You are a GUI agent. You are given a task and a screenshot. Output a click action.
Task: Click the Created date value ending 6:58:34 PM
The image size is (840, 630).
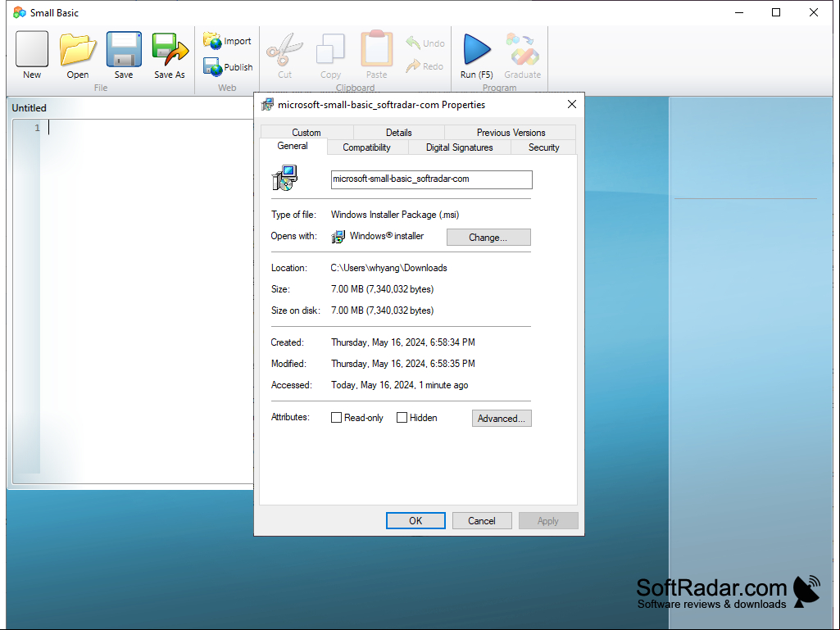[403, 342]
